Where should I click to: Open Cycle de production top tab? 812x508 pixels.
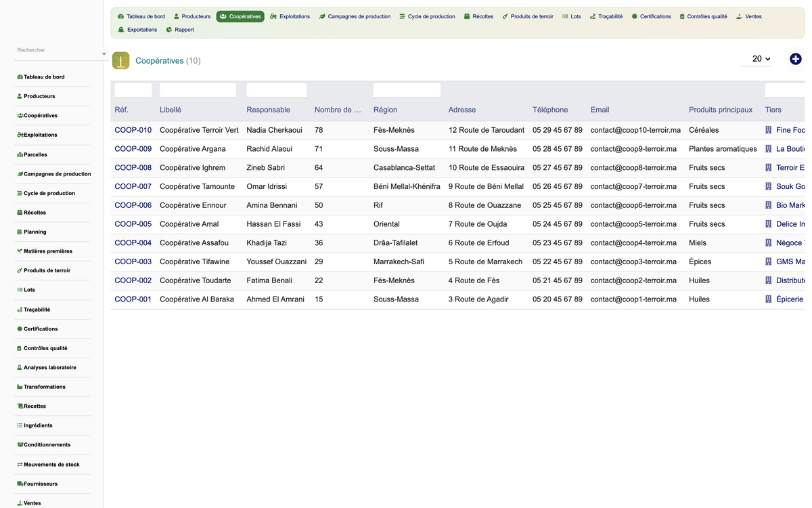pos(428,16)
